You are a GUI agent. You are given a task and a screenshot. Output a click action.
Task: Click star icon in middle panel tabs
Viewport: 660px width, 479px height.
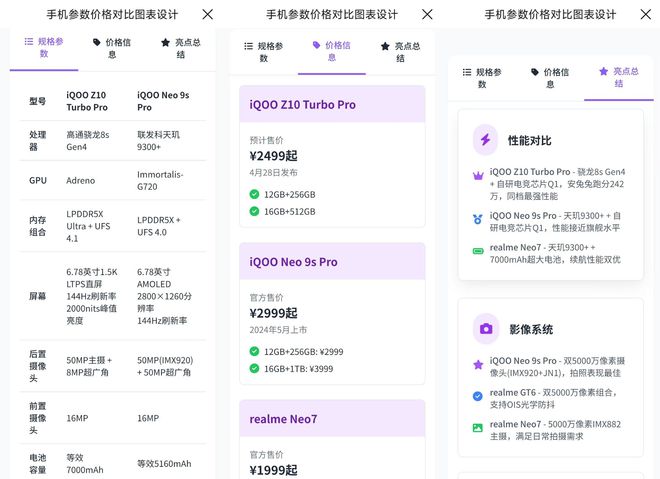click(385, 46)
